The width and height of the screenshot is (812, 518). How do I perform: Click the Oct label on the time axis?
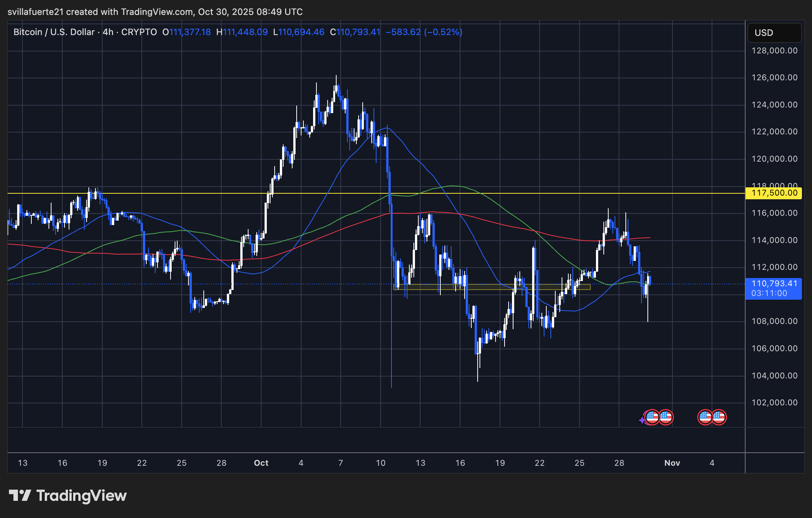(261, 463)
